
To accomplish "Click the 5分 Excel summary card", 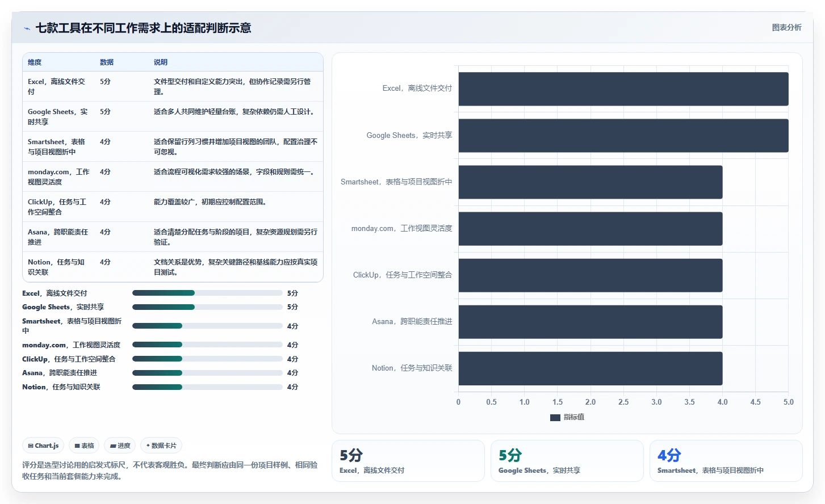I will click(408, 461).
